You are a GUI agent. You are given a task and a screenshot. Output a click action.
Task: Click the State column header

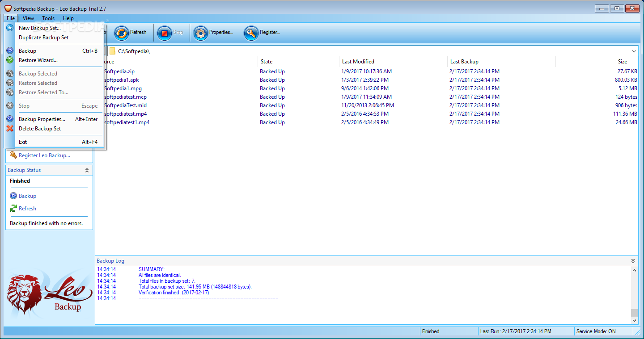299,62
